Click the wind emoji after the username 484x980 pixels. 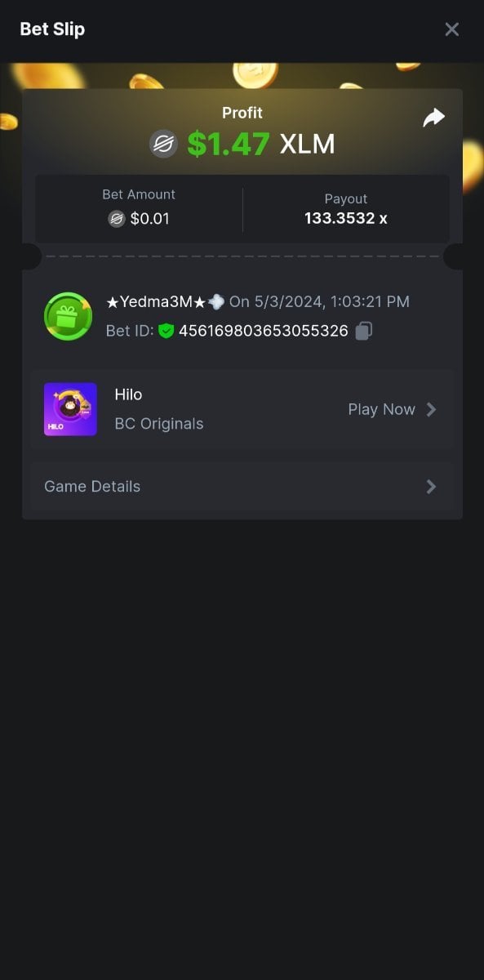[216, 301]
